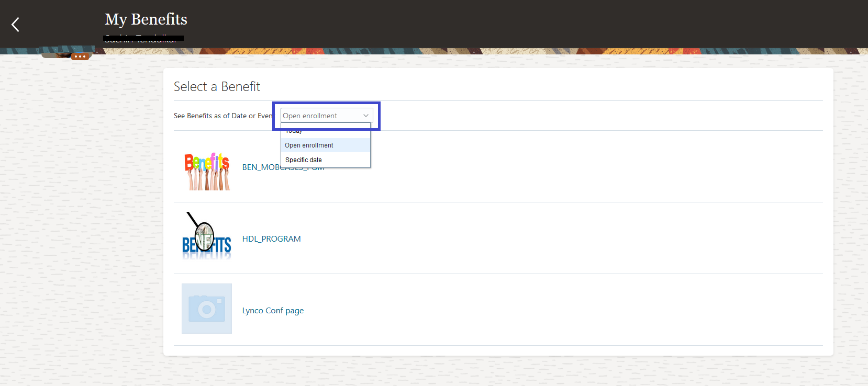
Task: Expand the Open enrollment dropdown arrow
Action: click(366, 116)
